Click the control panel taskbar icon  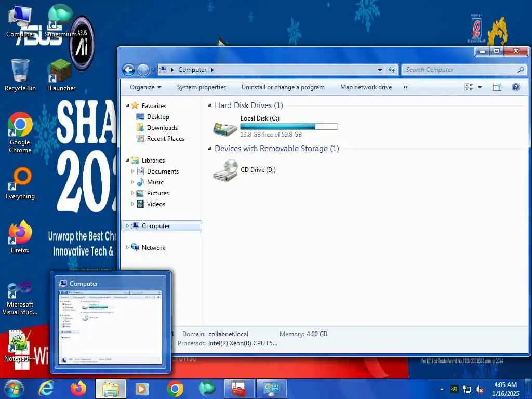pos(271,389)
